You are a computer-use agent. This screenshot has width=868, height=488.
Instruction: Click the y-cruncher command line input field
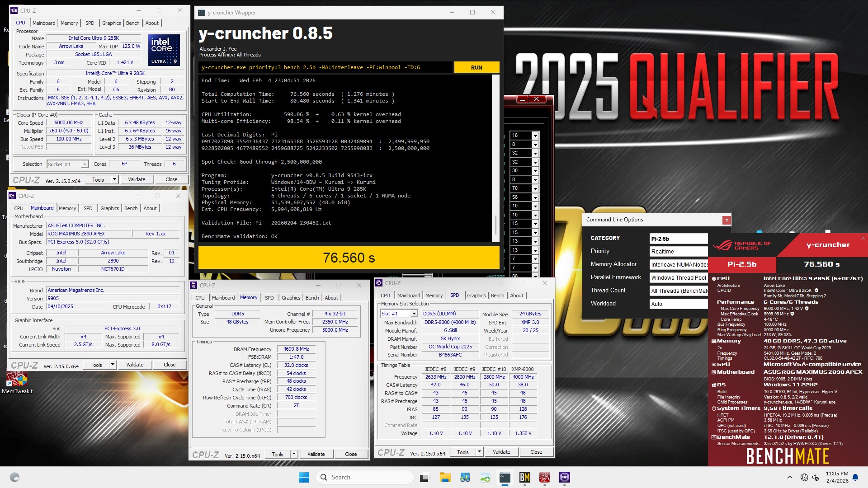point(325,67)
